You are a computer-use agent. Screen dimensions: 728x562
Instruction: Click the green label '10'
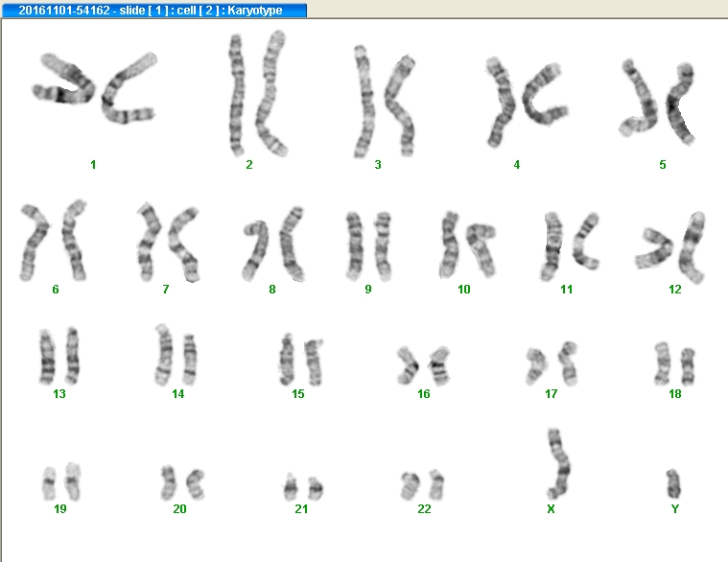[x=464, y=290]
